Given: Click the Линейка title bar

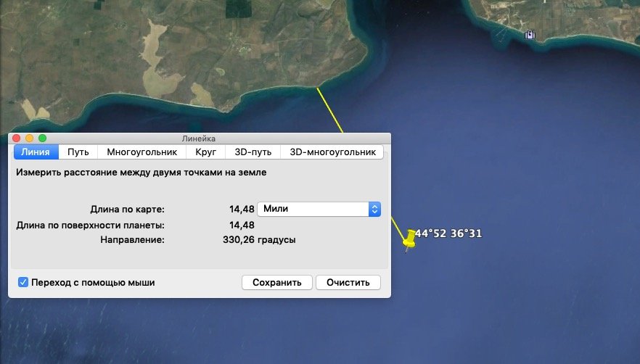Looking at the screenshot, I should (199, 138).
